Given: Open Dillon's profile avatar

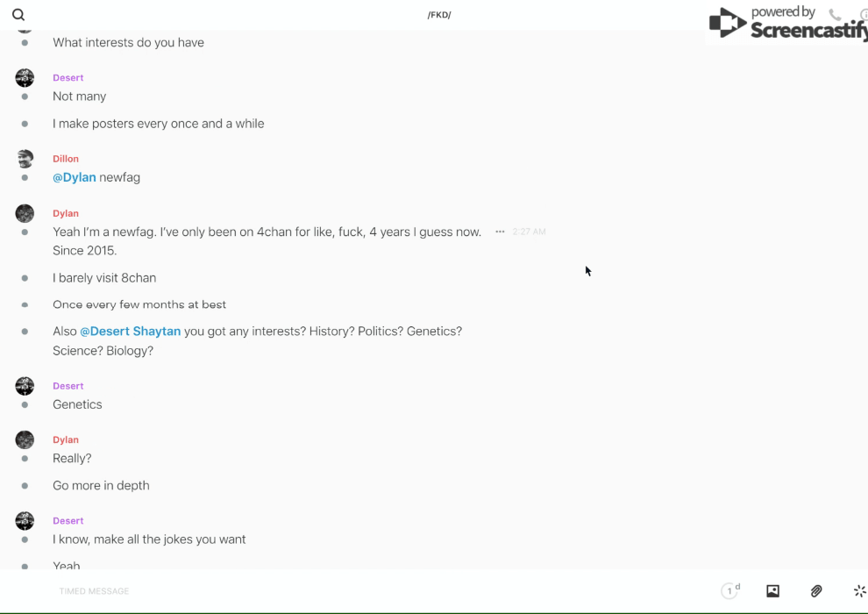Looking at the screenshot, I should click(x=25, y=159).
